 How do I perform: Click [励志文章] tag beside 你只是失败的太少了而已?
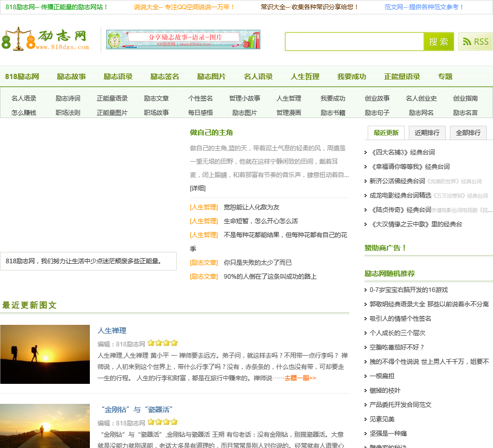pos(204,263)
